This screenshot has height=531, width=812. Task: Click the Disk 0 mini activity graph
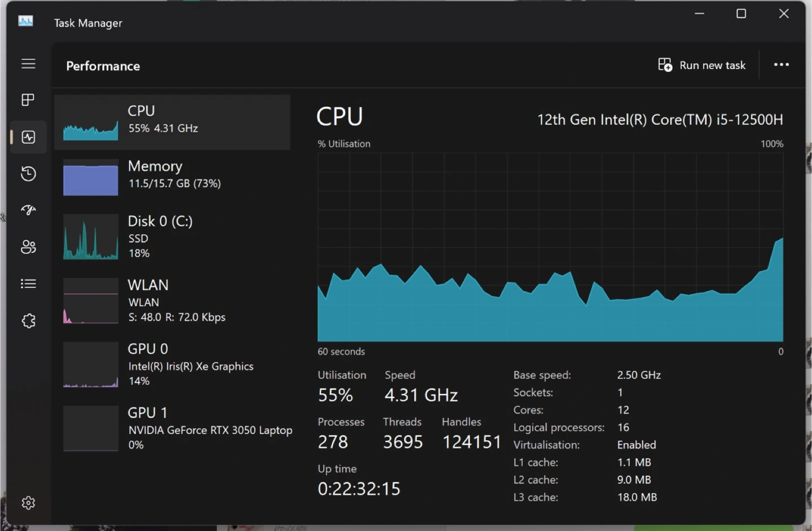(x=91, y=237)
